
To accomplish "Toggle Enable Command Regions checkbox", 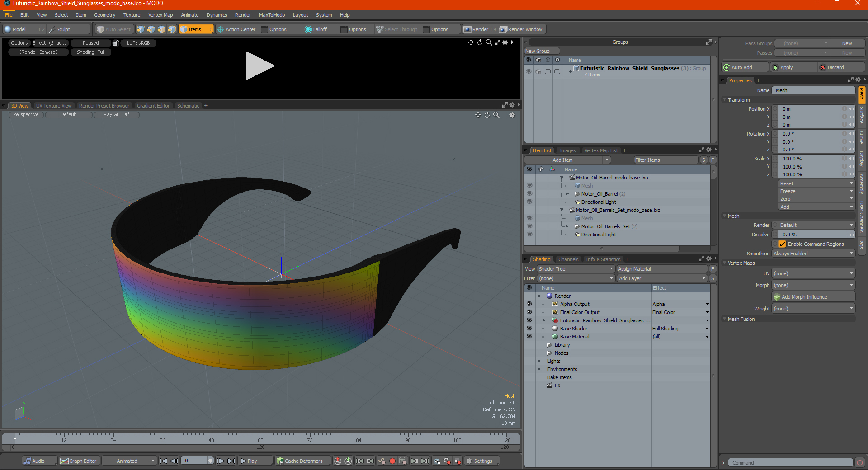I will coord(782,244).
